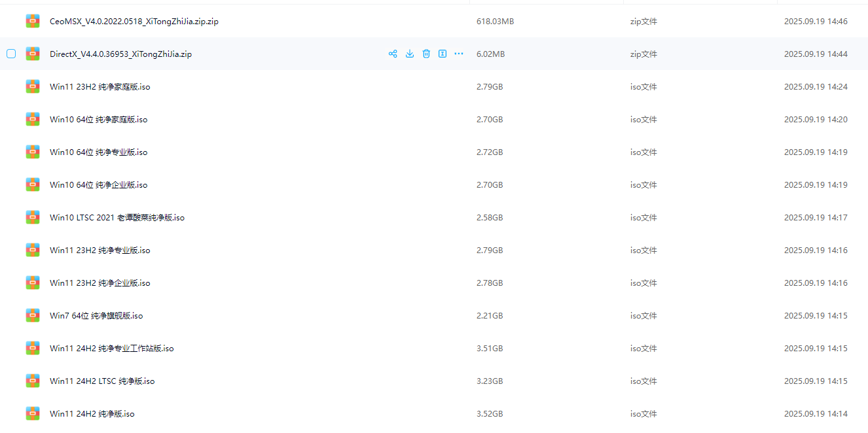Open file name Win11 23H2 纯净企业版.iso
868x433 pixels.
tap(100, 283)
